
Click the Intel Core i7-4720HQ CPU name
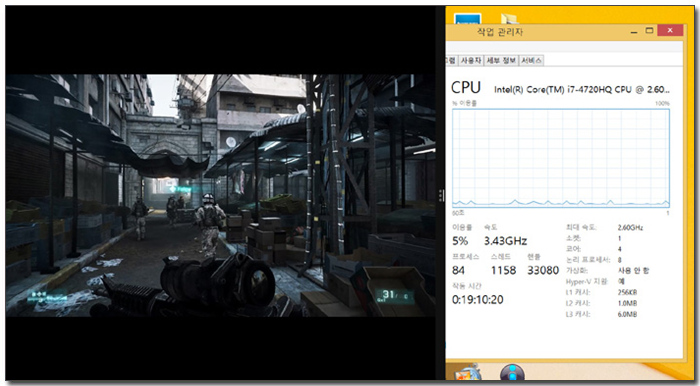(582, 90)
